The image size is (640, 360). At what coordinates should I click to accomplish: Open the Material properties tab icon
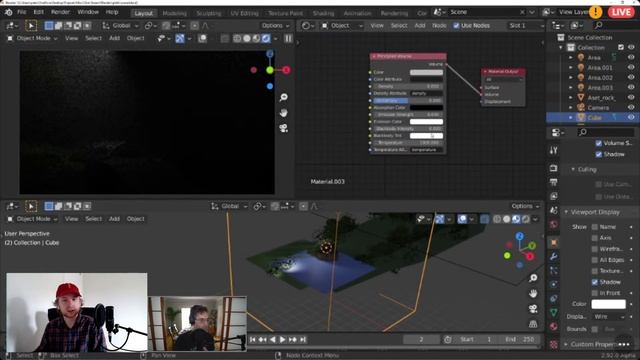coord(553,327)
